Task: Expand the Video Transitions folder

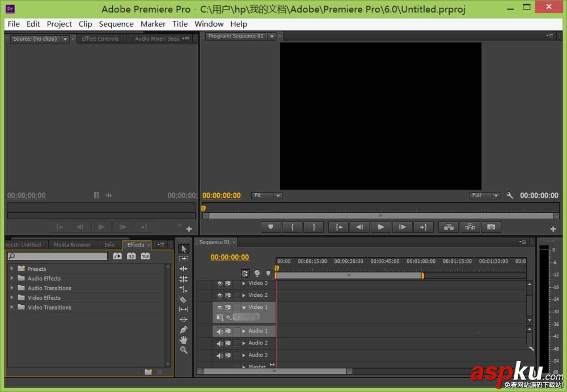Action: click(x=12, y=307)
